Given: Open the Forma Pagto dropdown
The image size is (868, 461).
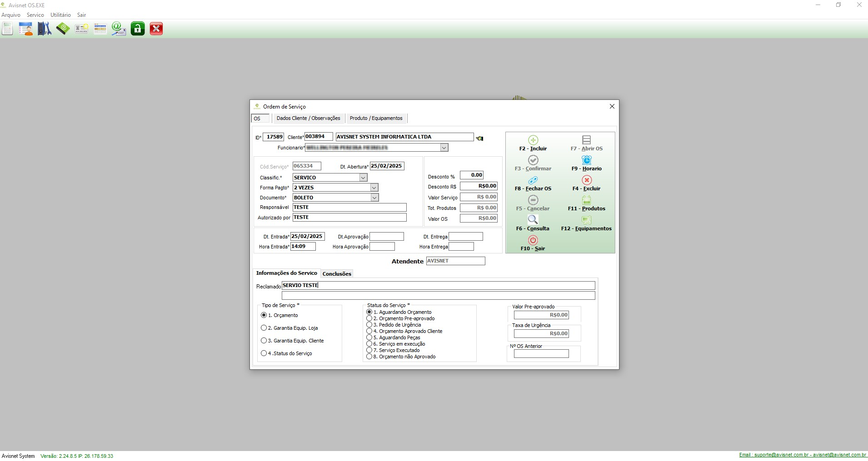Looking at the screenshot, I should click(x=374, y=188).
